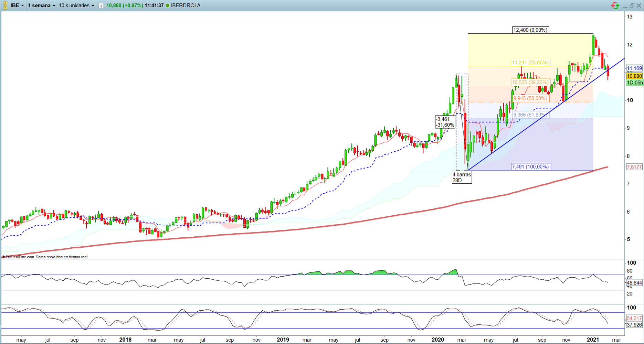The image size is (644, 344).
Task: Click the 2020 year label on time axis
Action: [438, 340]
